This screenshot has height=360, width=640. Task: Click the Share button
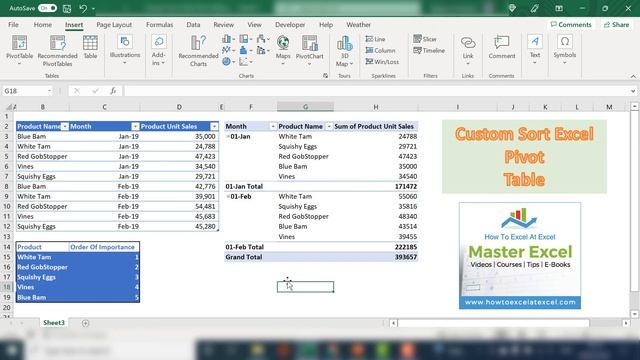(x=617, y=25)
